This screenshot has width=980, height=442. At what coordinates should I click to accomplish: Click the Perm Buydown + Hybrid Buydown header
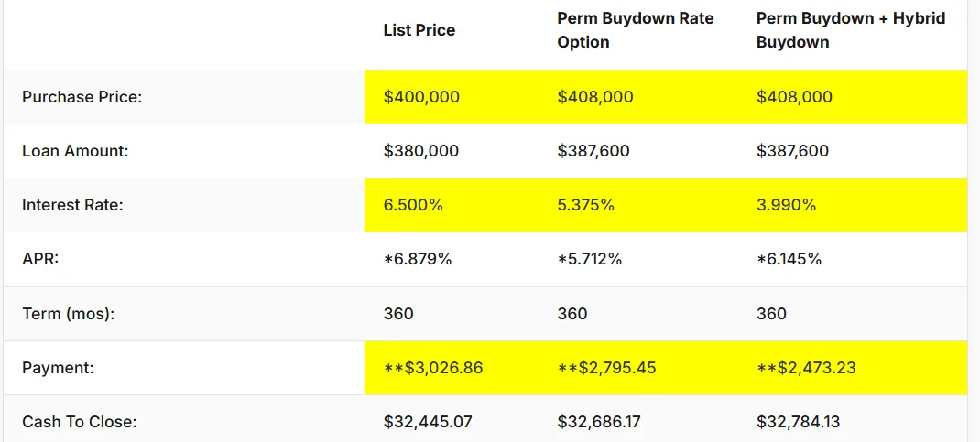point(851,30)
